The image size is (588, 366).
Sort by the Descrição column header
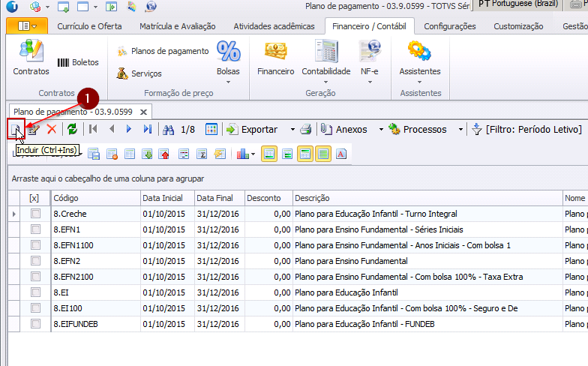click(427, 198)
